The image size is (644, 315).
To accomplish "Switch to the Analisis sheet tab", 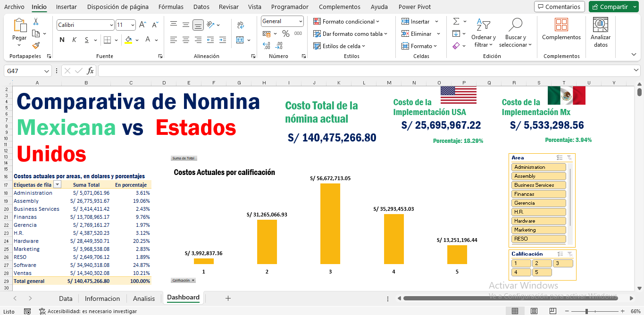I will pos(144,298).
